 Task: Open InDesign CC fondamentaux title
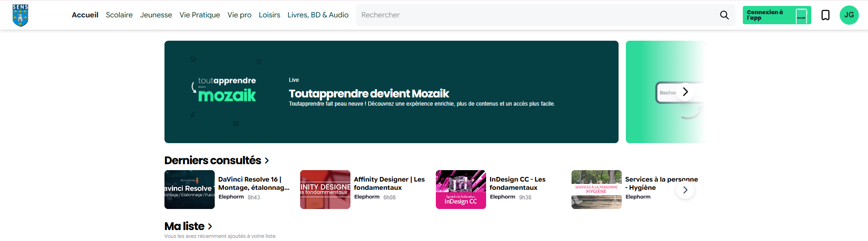[x=518, y=183]
